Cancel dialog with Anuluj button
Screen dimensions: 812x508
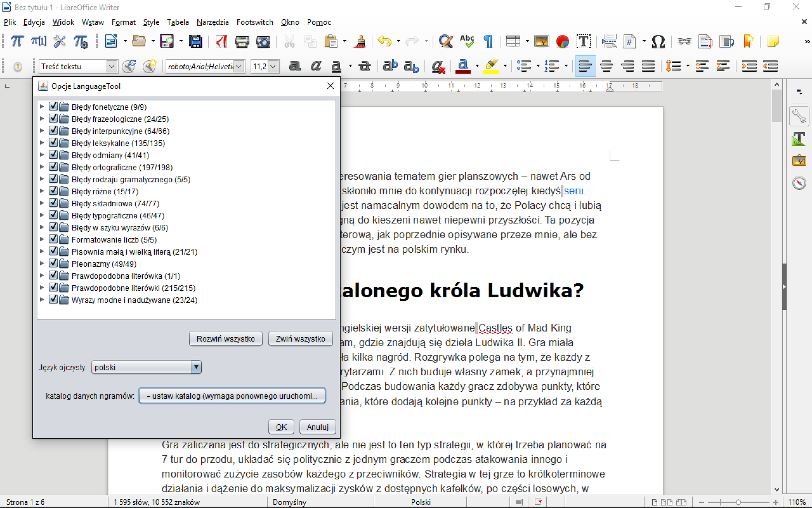[x=318, y=427]
